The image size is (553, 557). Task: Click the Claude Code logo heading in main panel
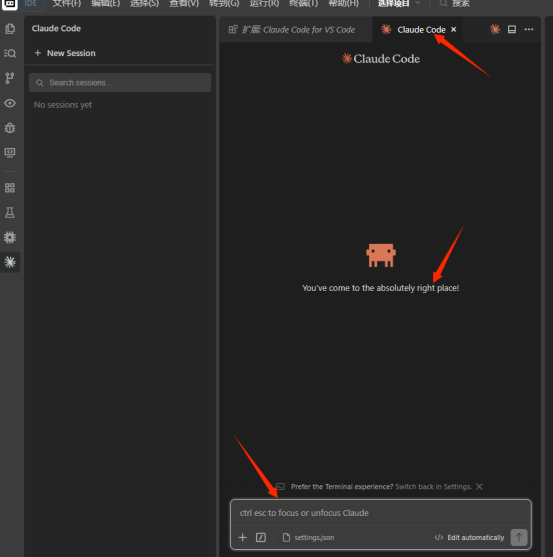(x=380, y=59)
